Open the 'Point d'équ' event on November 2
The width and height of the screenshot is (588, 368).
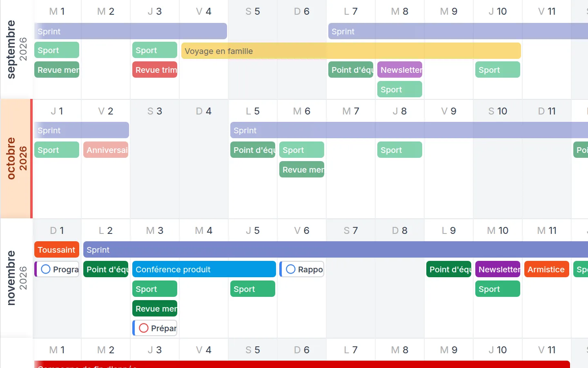[106, 269]
